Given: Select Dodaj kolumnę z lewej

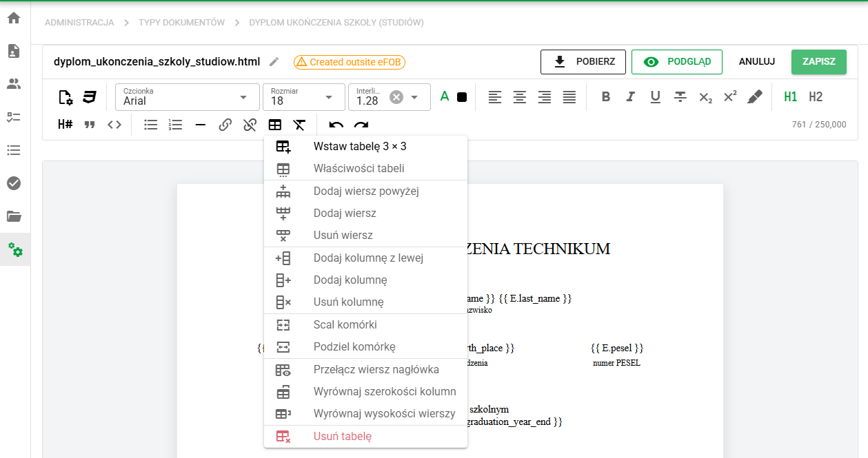Looking at the screenshot, I should point(365,258).
